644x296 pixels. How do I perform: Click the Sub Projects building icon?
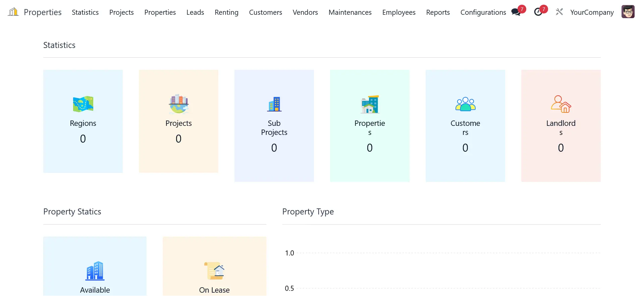274,104
